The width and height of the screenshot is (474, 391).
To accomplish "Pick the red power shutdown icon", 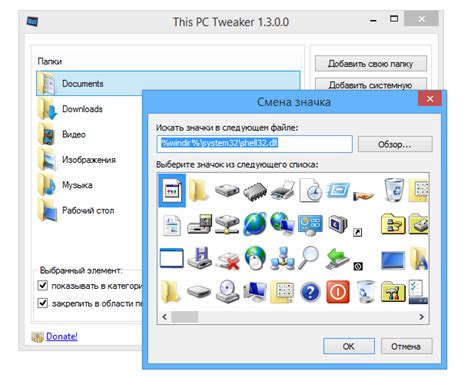I will click(338, 292).
